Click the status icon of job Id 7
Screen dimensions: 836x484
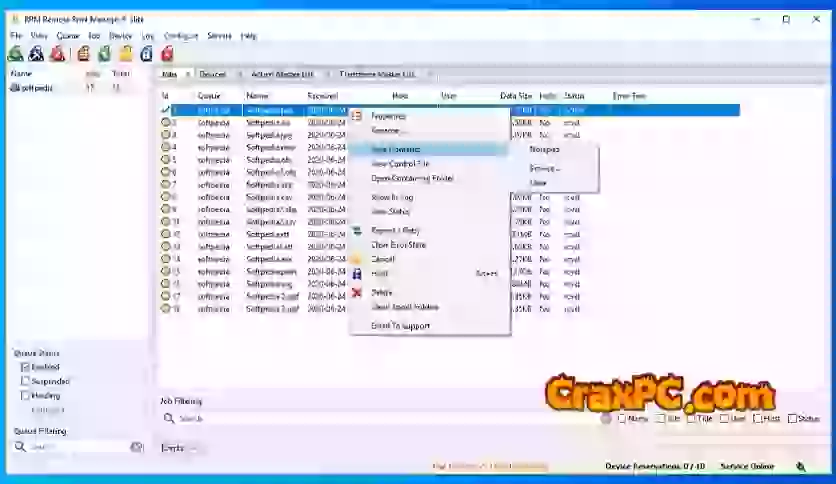coord(166,184)
